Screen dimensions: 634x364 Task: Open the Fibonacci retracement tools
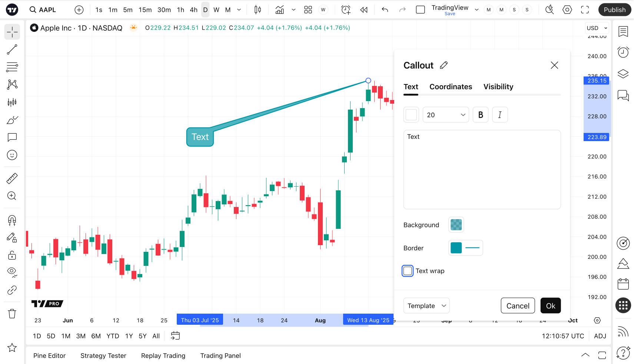point(12,67)
